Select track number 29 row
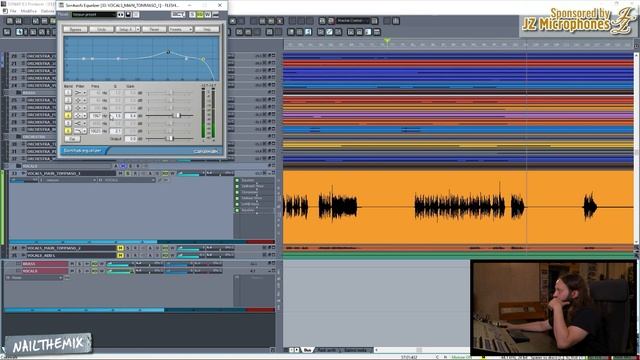This screenshot has width=640, height=360. (14, 129)
